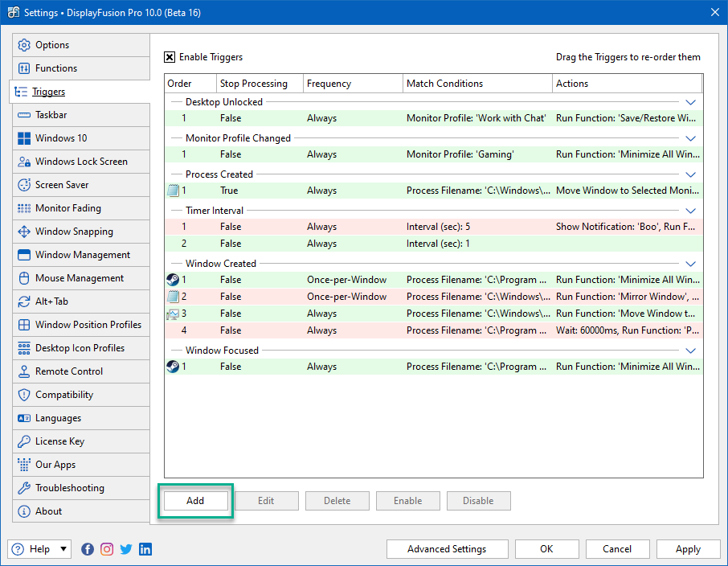728x566 pixels.
Task: Collapse the Timer Interval group
Action: (690, 211)
